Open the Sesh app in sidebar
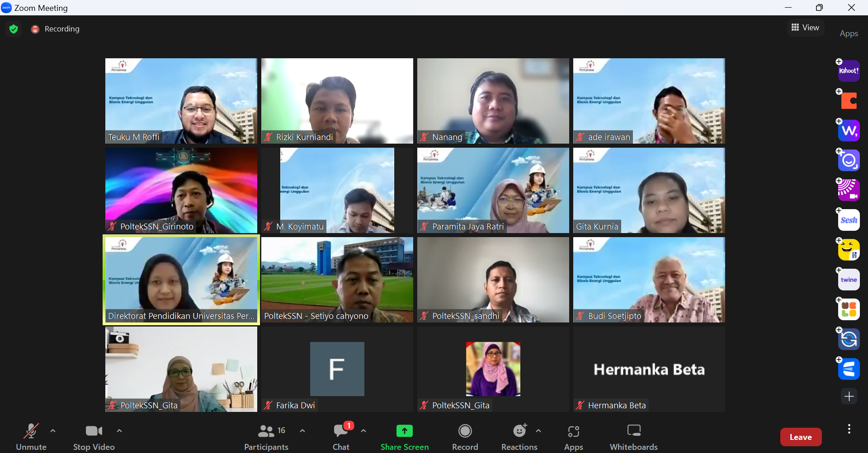This screenshot has height=453, width=868. (849, 220)
